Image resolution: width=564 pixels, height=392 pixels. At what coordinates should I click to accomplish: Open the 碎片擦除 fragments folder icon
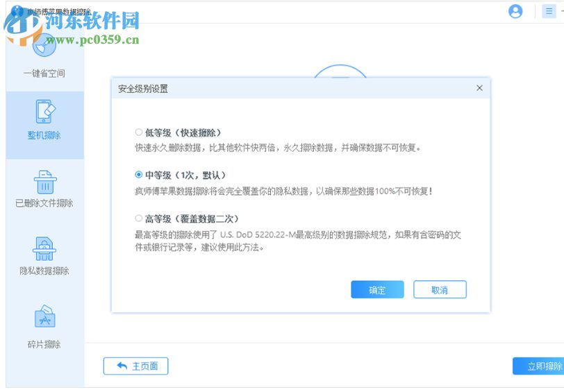click(x=45, y=316)
